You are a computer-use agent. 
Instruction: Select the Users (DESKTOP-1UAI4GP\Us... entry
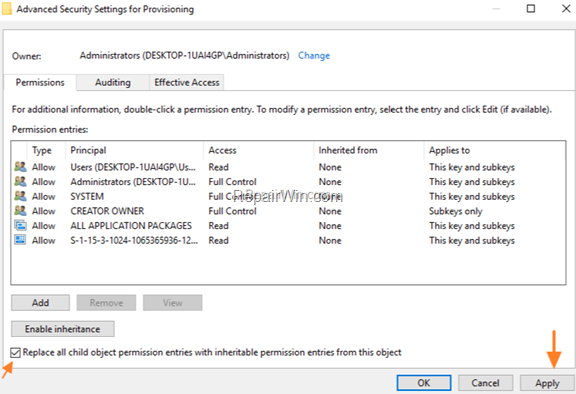(288, 167)
